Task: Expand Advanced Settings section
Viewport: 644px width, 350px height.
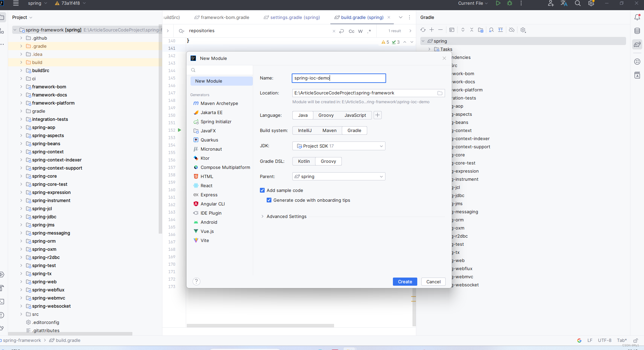Action: point(262,217)
